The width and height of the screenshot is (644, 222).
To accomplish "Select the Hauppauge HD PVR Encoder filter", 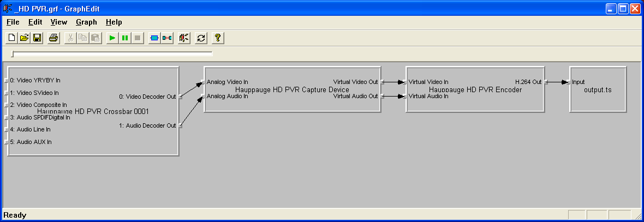I will tap(475, 89).
